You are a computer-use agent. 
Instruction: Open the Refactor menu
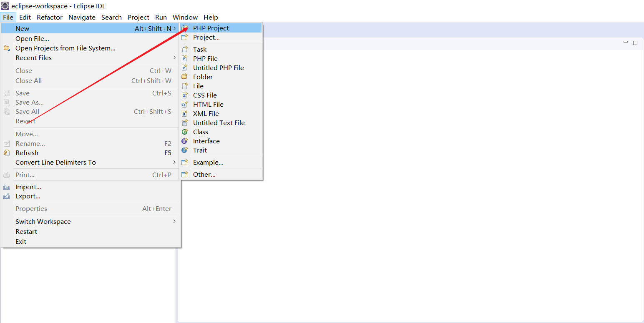pos(50,17)
